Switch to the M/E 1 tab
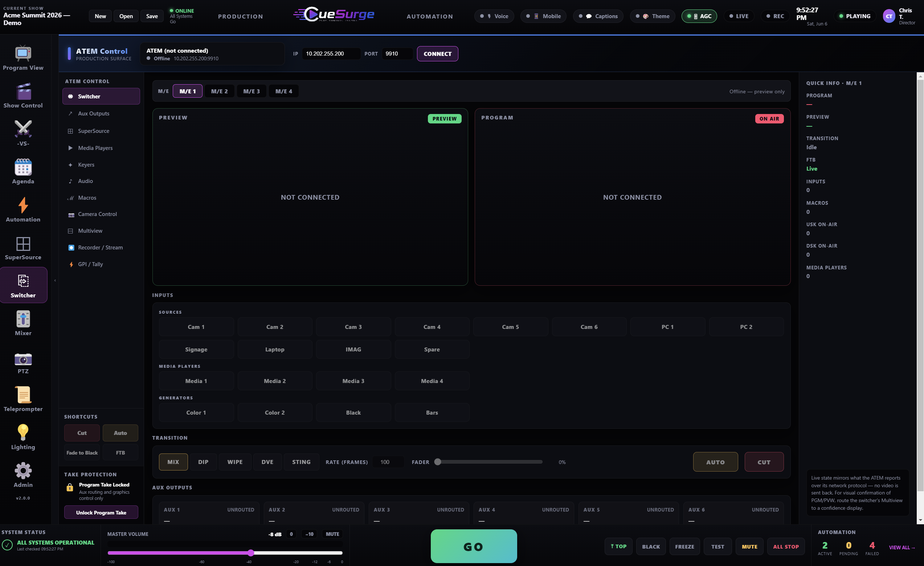Image resolution: width=924 pixels, height=566 pixels. pos(188,91)
